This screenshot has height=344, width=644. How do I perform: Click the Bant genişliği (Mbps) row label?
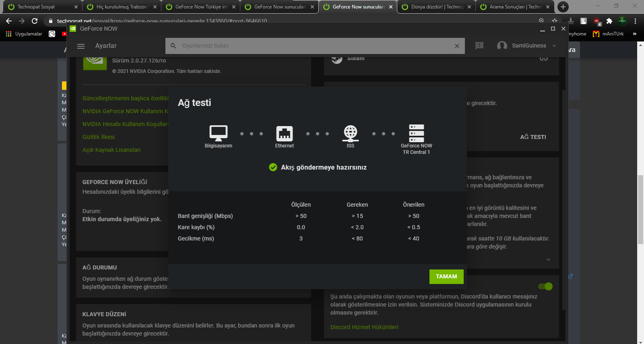(205, 216)
